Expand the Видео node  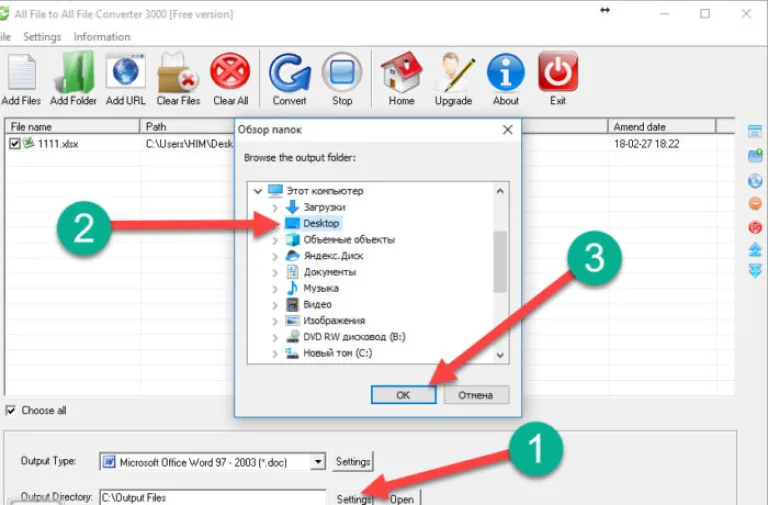point(275,305)
